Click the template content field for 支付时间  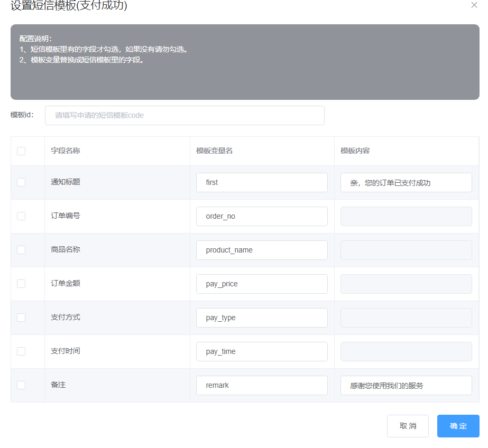point(406,352)
